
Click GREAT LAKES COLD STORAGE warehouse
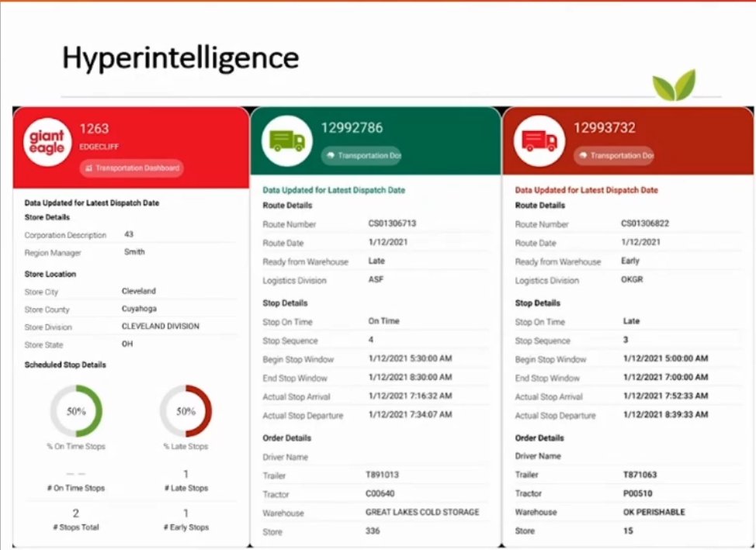point(422,512)
